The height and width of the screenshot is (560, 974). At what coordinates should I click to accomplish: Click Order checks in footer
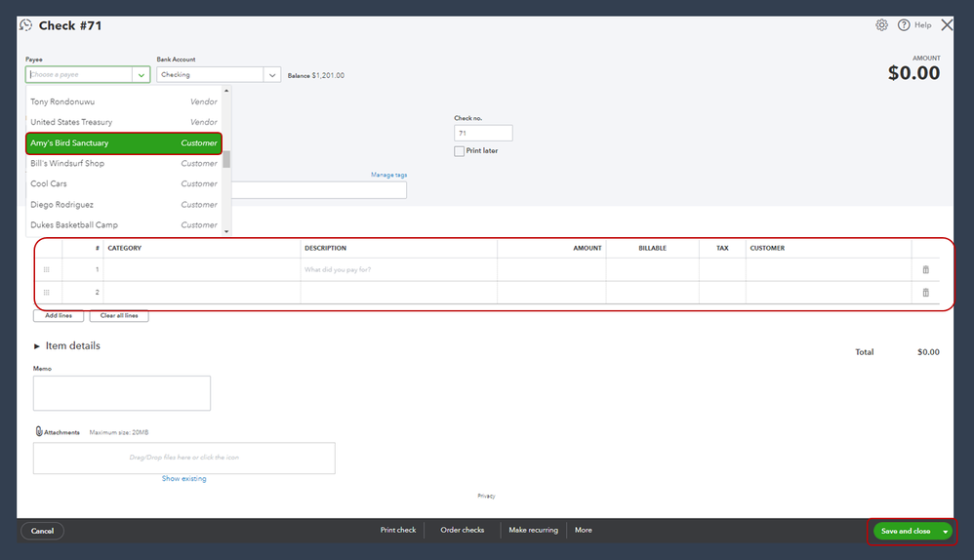[463, 530]
